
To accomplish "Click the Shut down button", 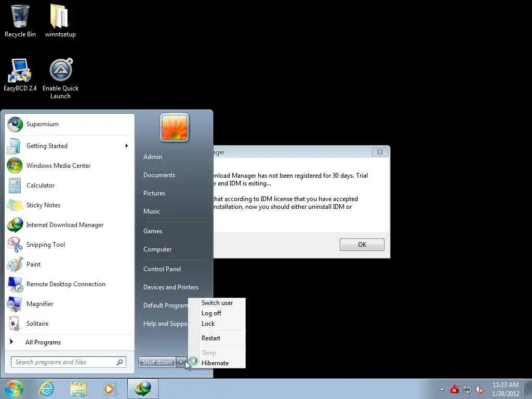I will [157, 362].
